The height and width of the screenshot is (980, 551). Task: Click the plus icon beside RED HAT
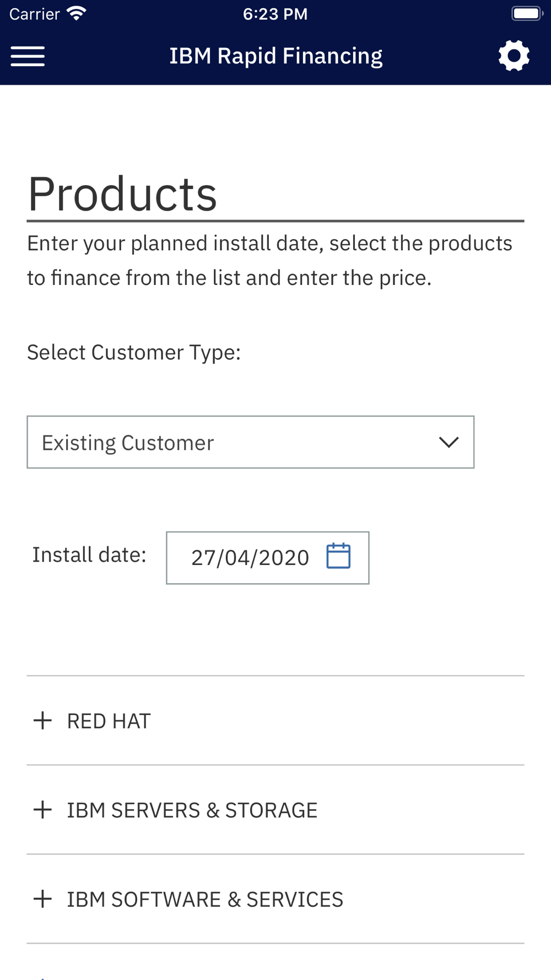pos(42,720)
